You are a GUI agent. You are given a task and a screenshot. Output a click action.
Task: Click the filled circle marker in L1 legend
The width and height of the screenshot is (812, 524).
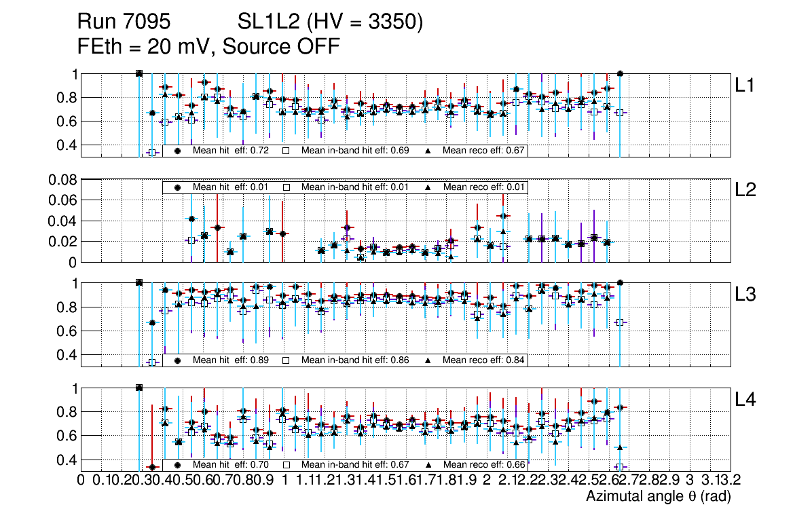pos(178,151)
